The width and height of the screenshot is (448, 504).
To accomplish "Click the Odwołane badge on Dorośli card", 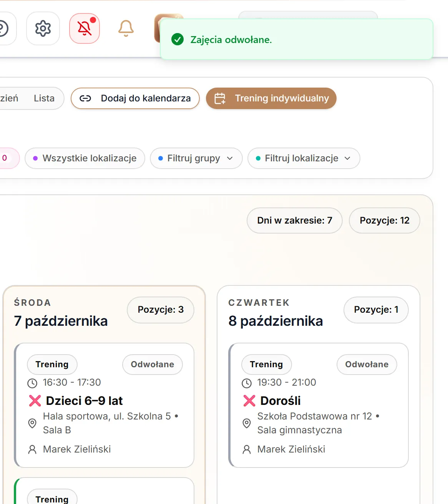I will (x=367, y=365).
